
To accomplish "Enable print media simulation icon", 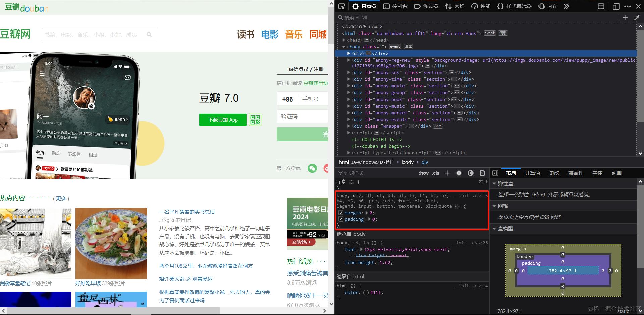I will point(482,173).
